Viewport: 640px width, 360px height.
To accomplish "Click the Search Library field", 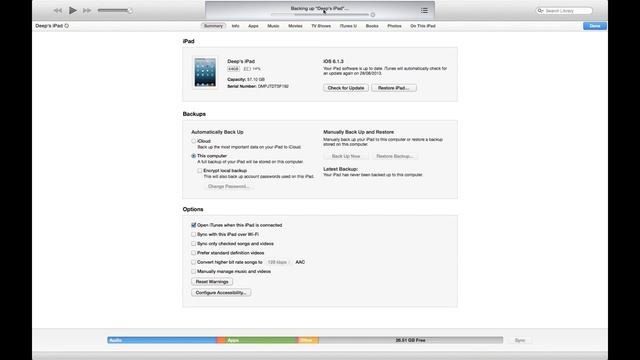I will point(564,11).
